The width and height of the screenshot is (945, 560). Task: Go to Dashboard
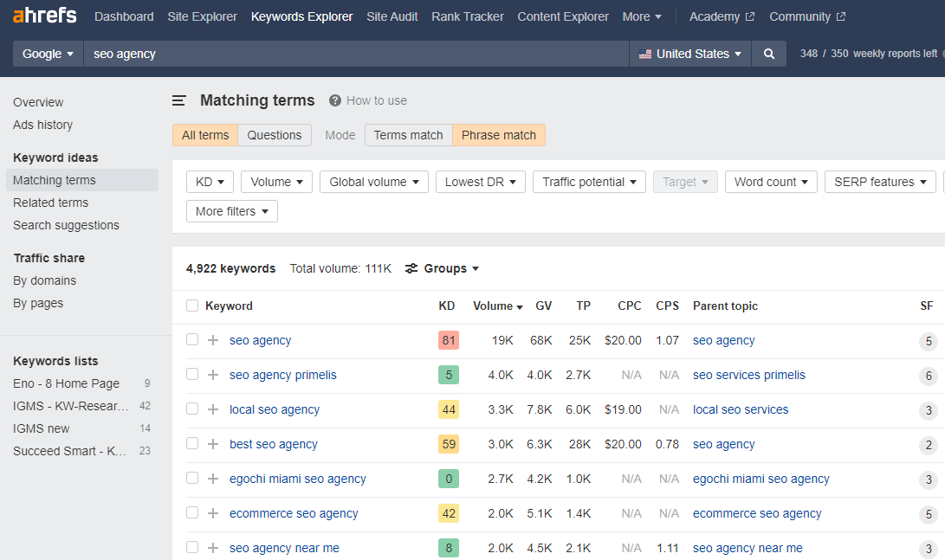point(124,16)
